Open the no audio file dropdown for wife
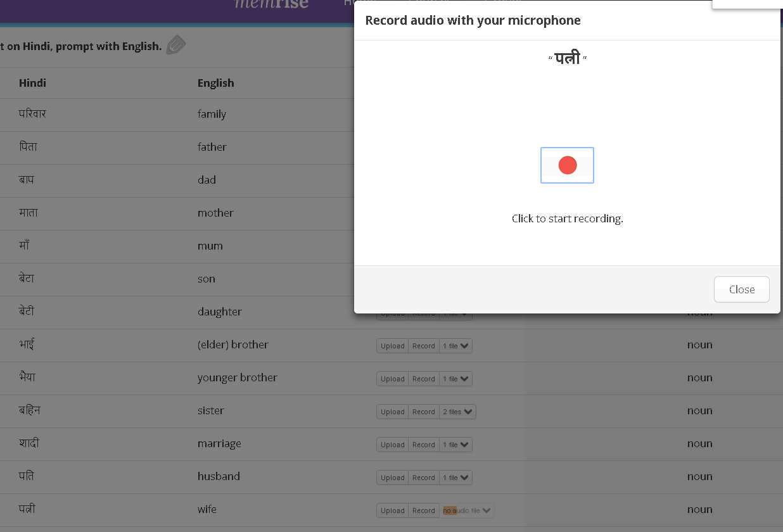 coord(467,510)
